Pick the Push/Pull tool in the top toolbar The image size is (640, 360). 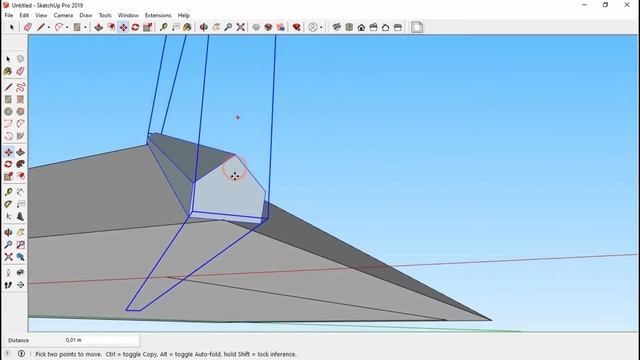tap(98, 27)
